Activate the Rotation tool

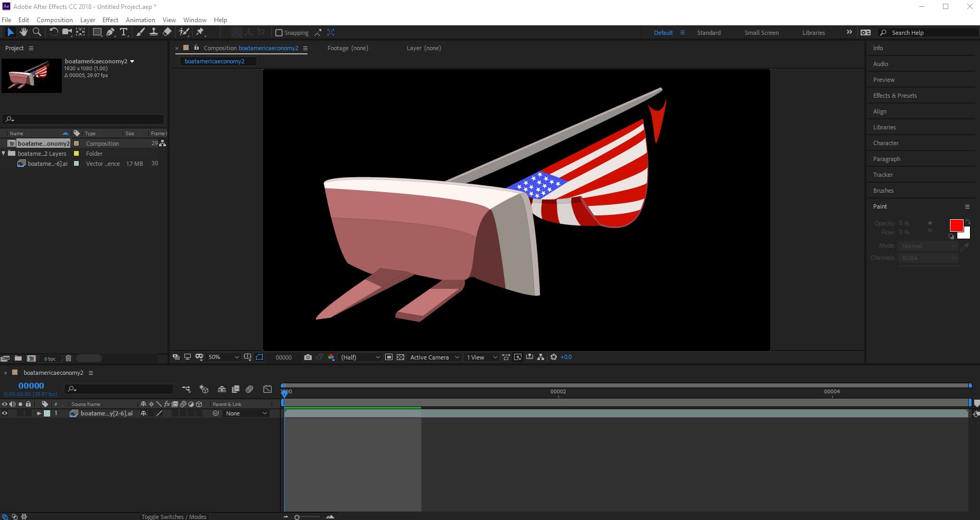[x=53, y=32]
